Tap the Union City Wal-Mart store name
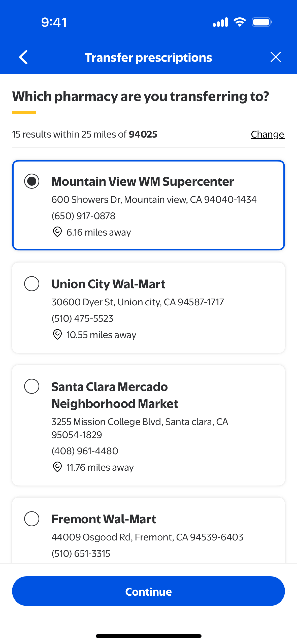 [x=108, y=284]
